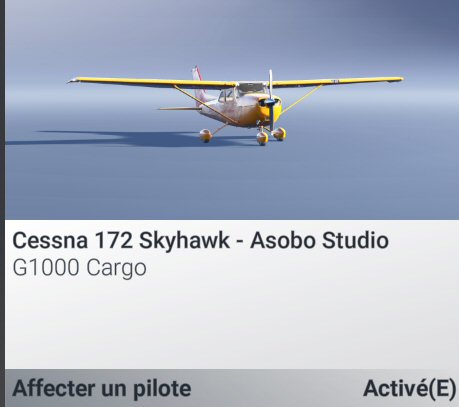Click the grey bottom action bar
The height and width of the screenshot is (407, 459).
232,388
